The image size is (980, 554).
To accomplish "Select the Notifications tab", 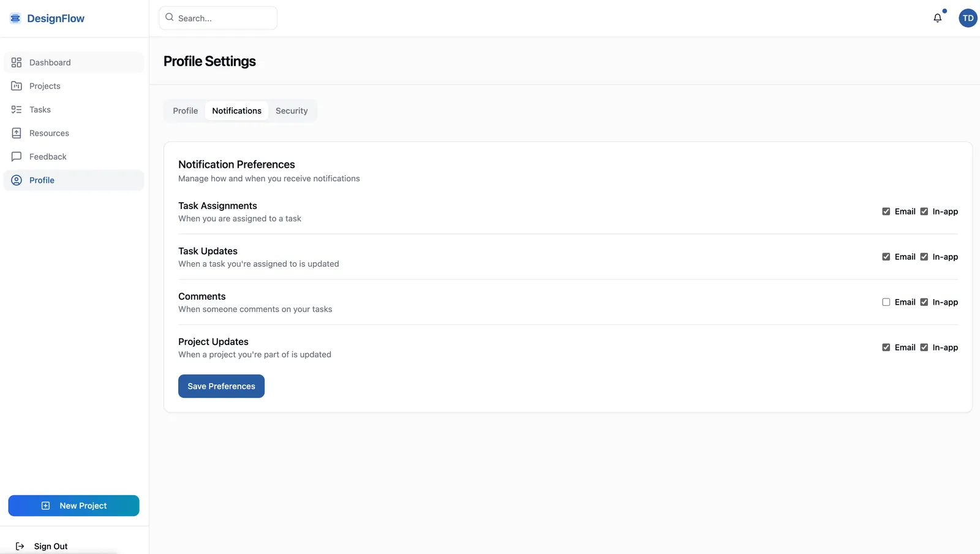I will 236,111.
